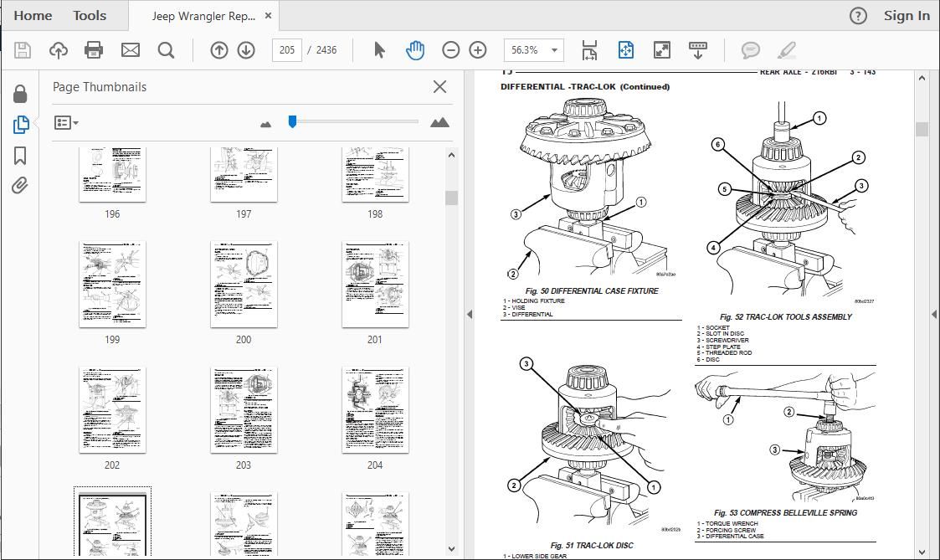Open page 200 thumbnail
Image resolution: width=940 pixels, height=560 pixels.
pos(244,285)
